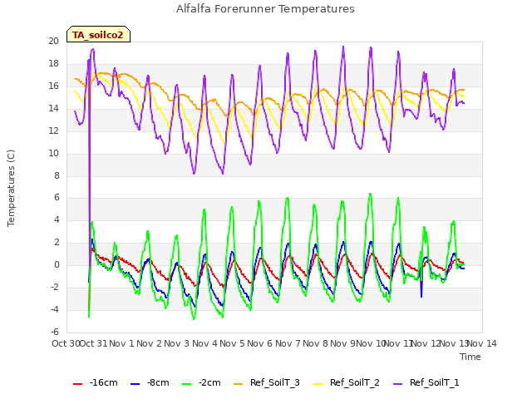The height and width of the screenshot is (399, 532).
Task: Click the Nov 1 x-axis tick label
Action: [x=121, y=343]
